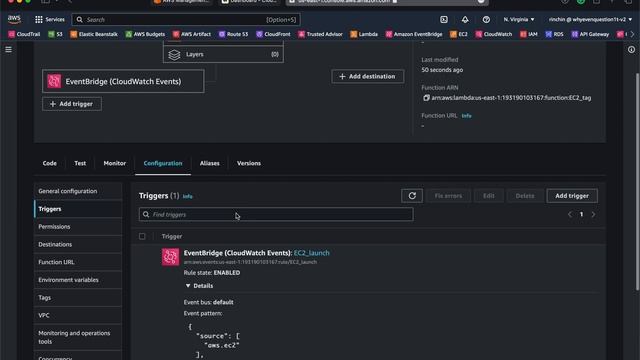Viewport: 640px width, 360px height.
Task: Click the 'Event bus: default' text
Action: tap(209, 302)
